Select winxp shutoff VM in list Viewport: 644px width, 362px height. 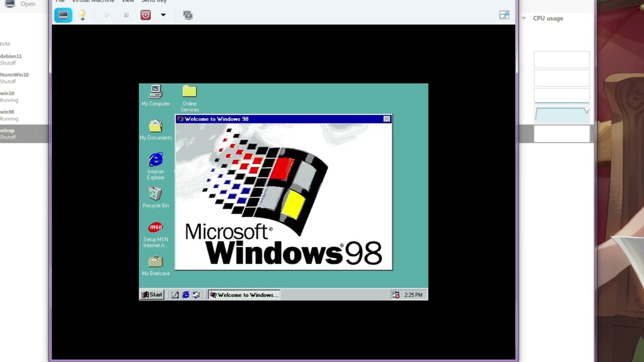(x=24, y=134)
